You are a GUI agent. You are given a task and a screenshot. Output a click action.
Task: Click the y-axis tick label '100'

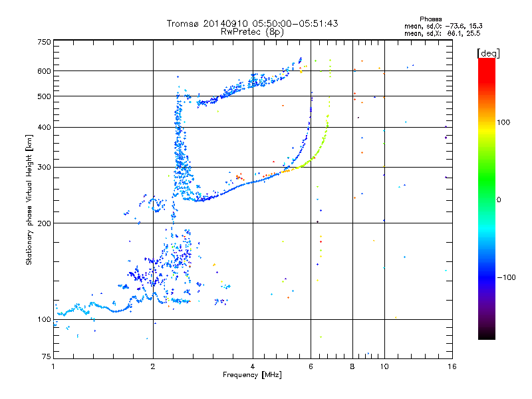pyautogui.click(x=44, y=320)
